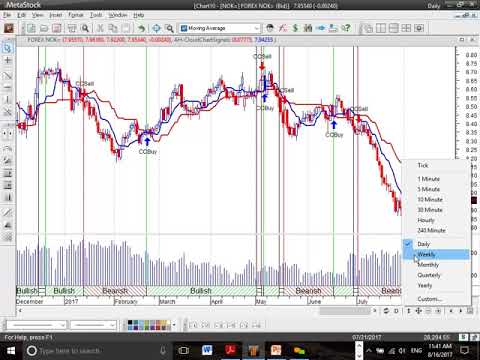Click the copy icon in toolbar
The height and width of the screenshot is (360, 480).
click(113, 28)
